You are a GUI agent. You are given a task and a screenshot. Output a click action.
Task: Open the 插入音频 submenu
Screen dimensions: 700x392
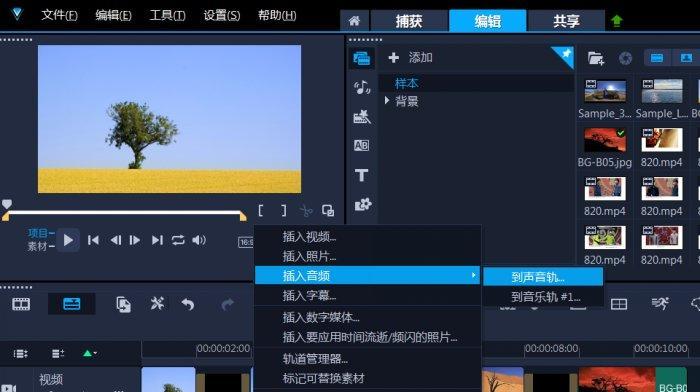(367, 276)
